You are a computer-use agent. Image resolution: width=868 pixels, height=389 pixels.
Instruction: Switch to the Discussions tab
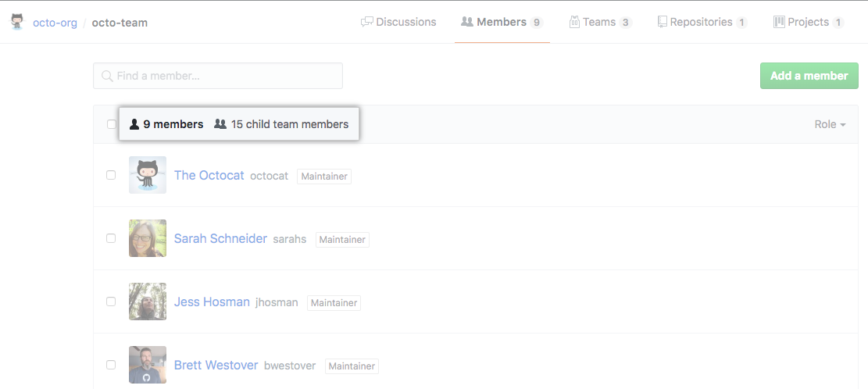point(398,22)
